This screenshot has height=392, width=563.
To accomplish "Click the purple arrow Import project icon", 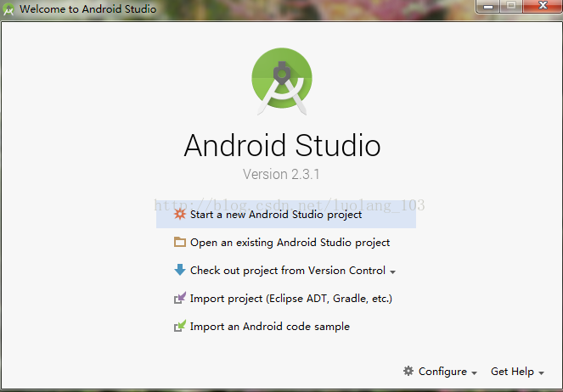I will pyautogui.click(x=179, y=298).
